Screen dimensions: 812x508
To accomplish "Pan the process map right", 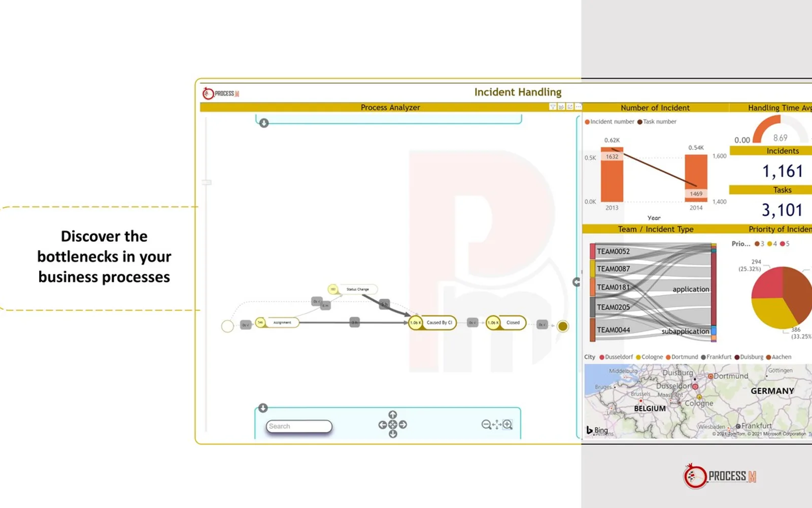I will tap(403, 425).
